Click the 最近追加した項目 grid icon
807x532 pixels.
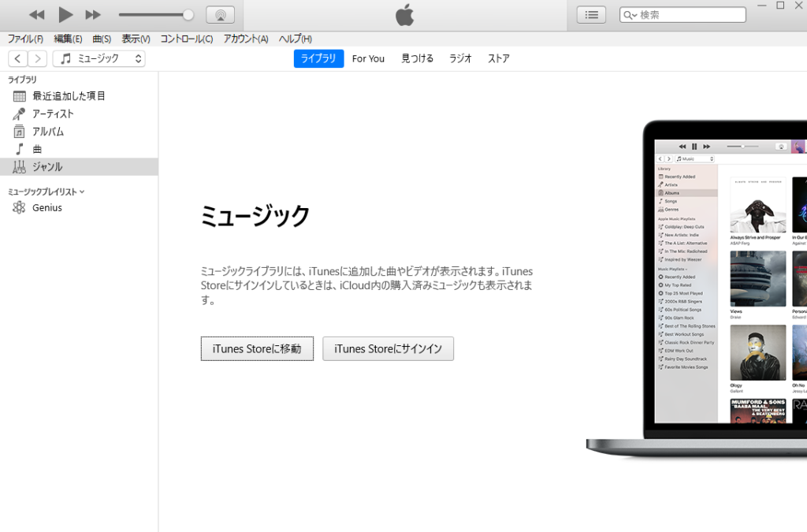click(x=20, y=96)
